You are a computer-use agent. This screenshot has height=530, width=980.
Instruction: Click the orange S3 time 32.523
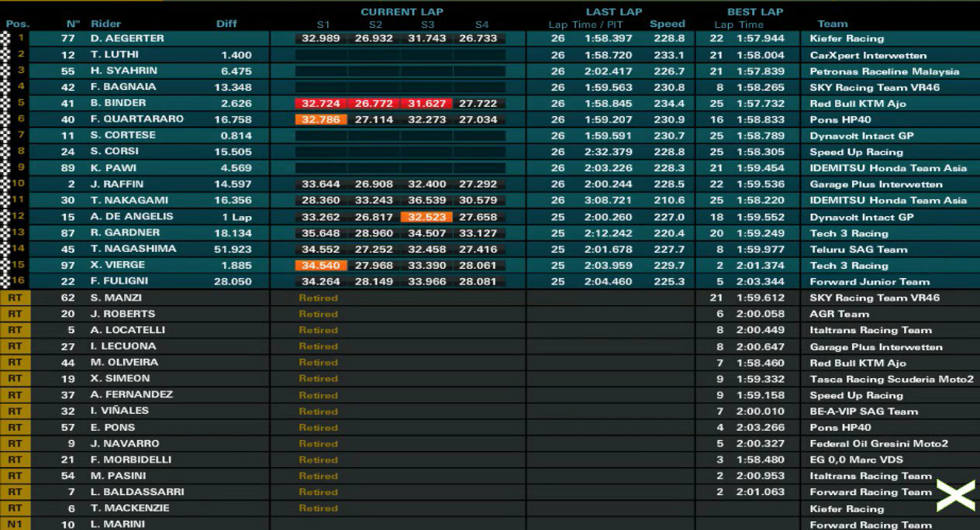pos(426,217)
